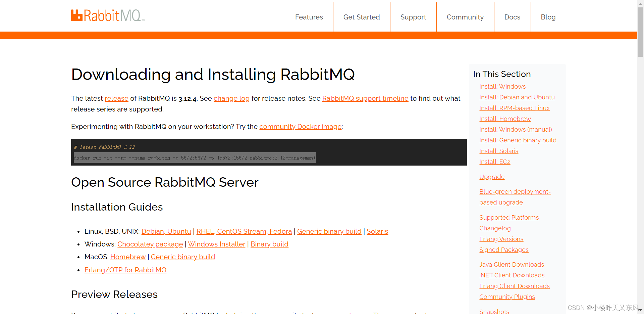
Task: Open the Blog menu item
Action: click(x=548, y=17)
